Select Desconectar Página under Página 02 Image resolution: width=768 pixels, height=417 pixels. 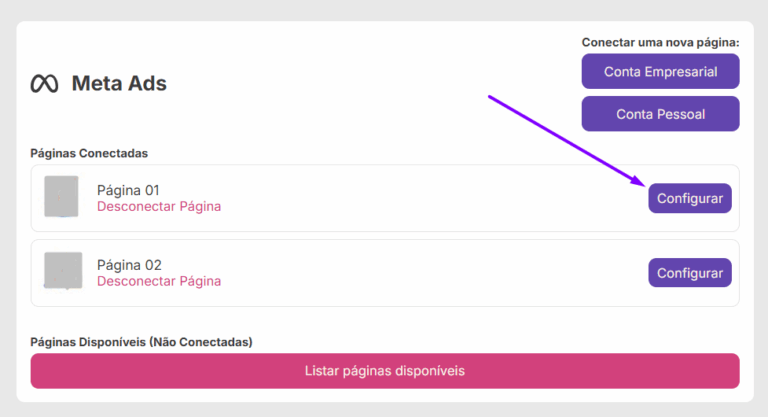159,281
